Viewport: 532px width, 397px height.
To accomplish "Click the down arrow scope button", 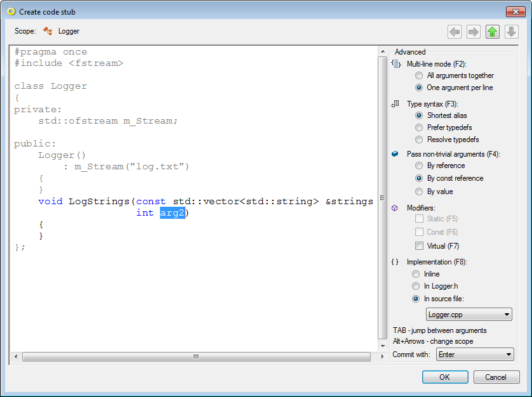I will coord(511,32).
